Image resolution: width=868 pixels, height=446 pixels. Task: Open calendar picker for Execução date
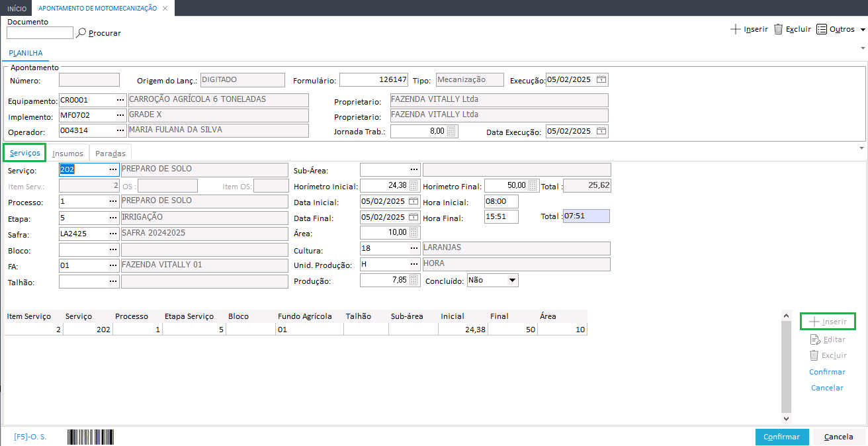click(601, 80)
